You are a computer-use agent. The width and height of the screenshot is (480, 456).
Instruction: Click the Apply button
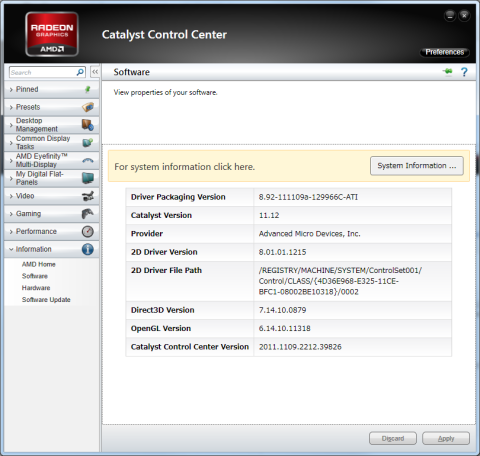(x=446, y=438)
